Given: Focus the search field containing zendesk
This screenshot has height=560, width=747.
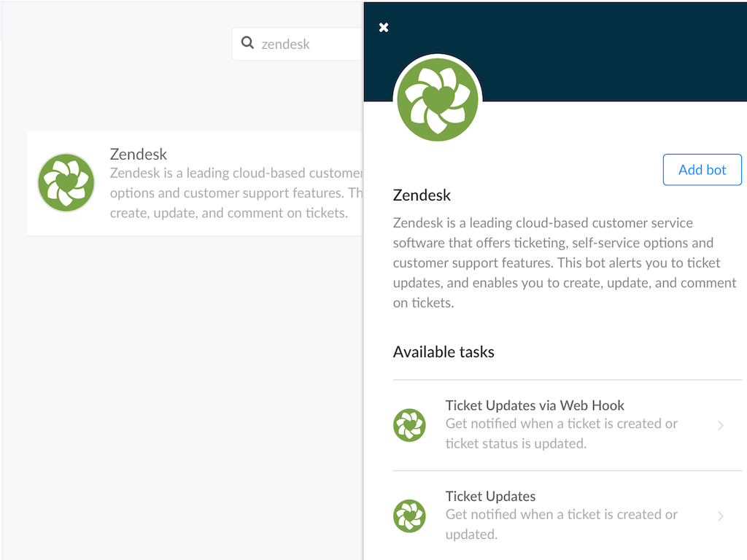Looking at the screenshot, I should pos(306,44).
